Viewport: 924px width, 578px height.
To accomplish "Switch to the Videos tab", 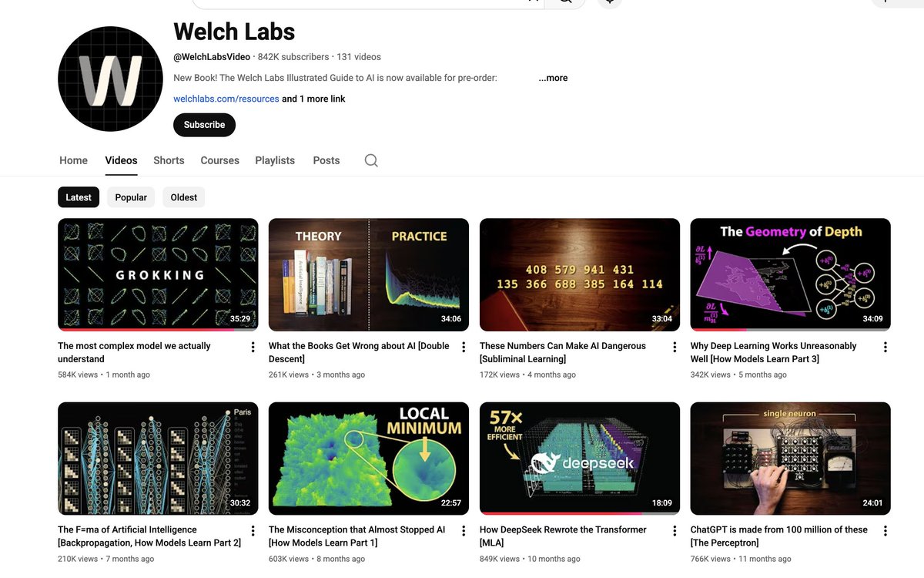I will [121, 160].
